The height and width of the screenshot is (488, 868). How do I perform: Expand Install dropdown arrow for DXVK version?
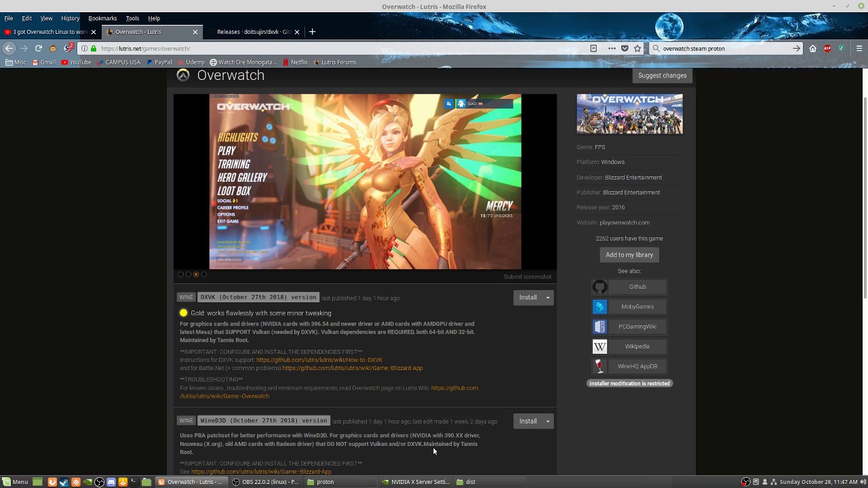click(x=548, y=298)
